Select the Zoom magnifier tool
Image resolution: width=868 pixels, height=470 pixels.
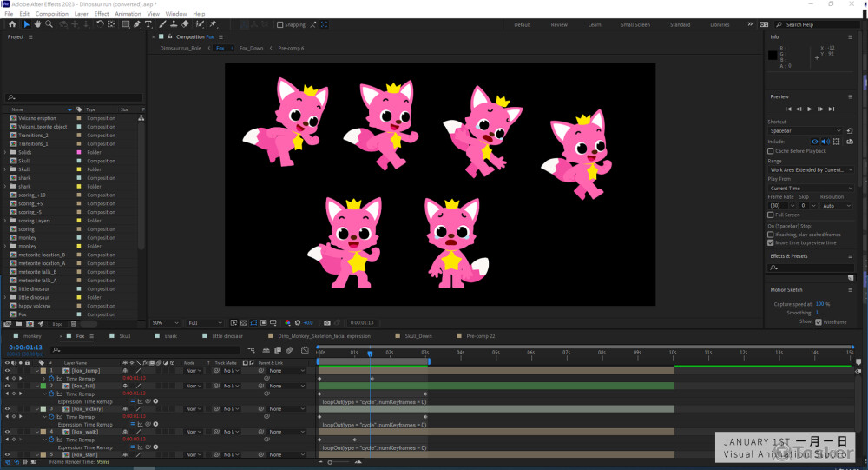coord(49,24)
